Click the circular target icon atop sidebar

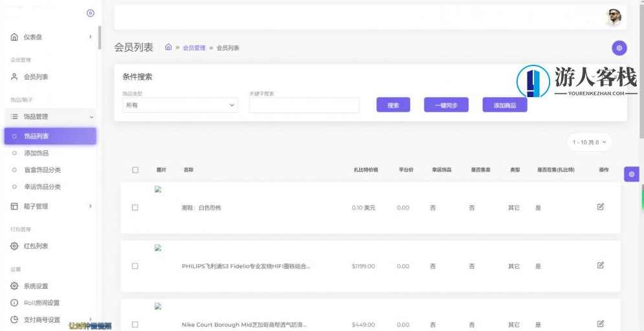pyautogui.click(x=91, y=13)
